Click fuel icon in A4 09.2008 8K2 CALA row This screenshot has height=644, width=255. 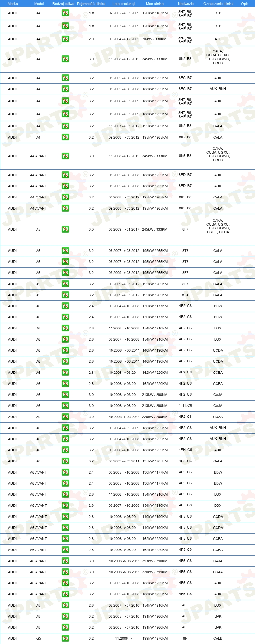pos(65,137)
